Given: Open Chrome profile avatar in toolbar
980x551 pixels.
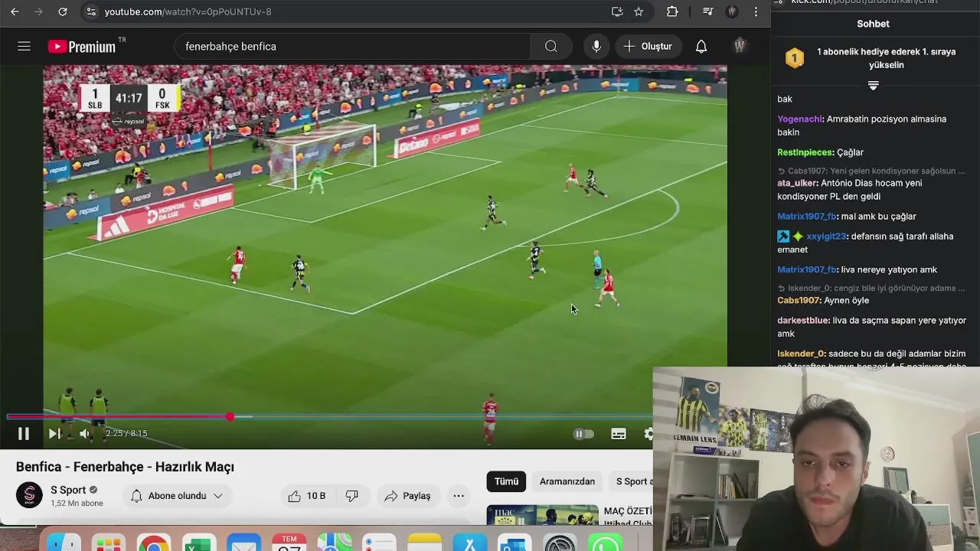Looking at the screenshot, I should (x=732, y=11).
